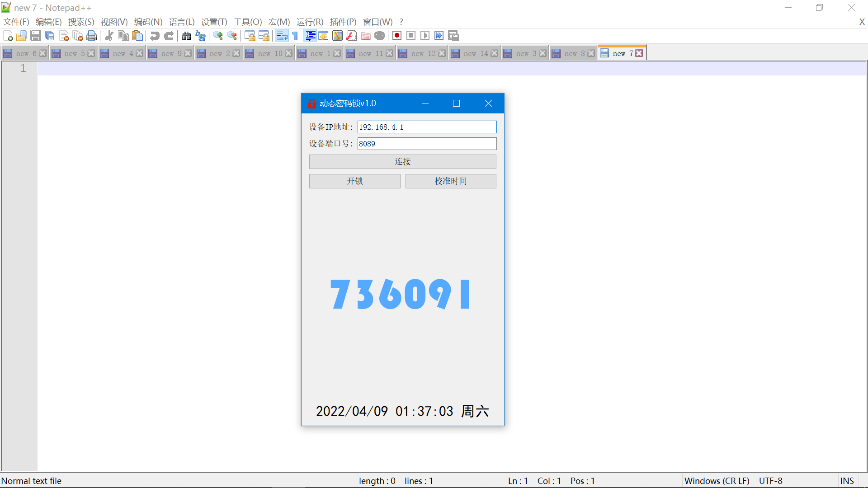
Task: Click the Paste toolbar icon
Action: pyautogui.click(x=137, y=36)
